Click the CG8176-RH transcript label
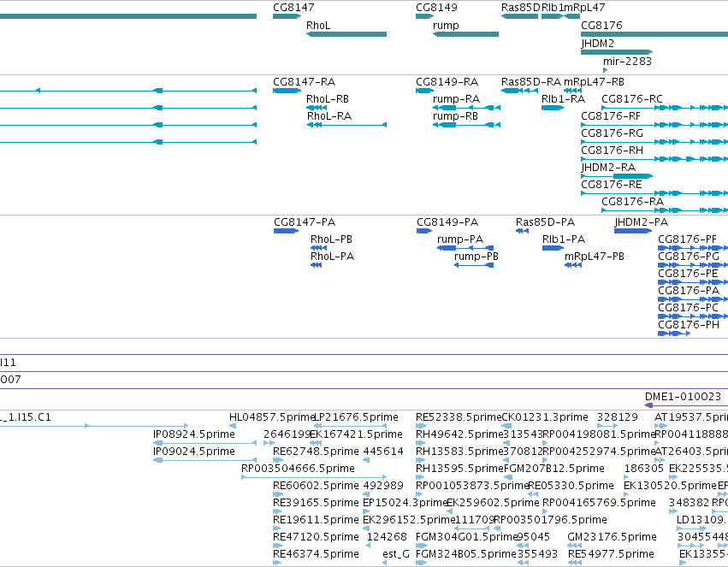Screen dimensions: 728x567 [x=612, y=151]
